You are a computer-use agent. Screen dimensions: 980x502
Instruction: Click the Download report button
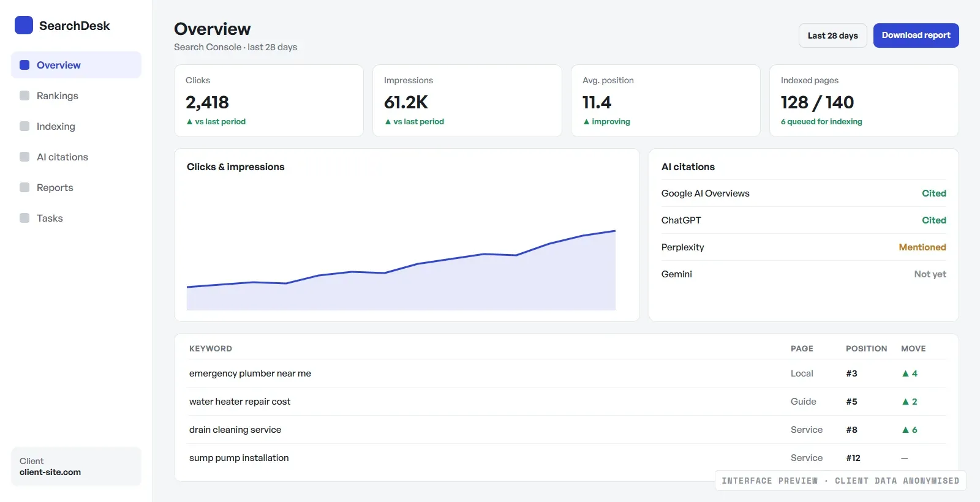coord(916,36)
